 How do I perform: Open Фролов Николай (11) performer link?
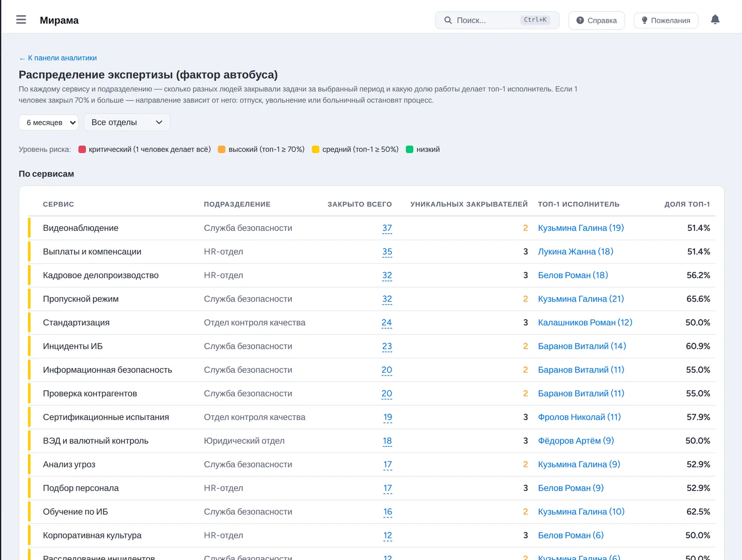point(579,417)
